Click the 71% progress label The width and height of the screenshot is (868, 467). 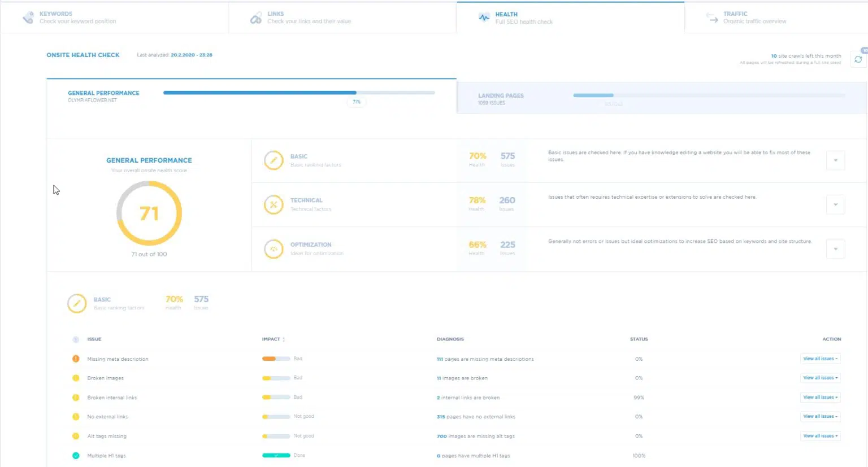click(x=357, y=102)
